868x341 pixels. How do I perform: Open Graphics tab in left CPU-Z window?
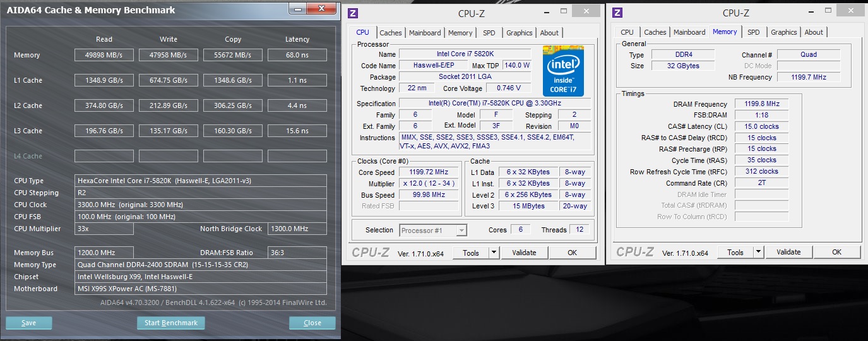point(520,33)
